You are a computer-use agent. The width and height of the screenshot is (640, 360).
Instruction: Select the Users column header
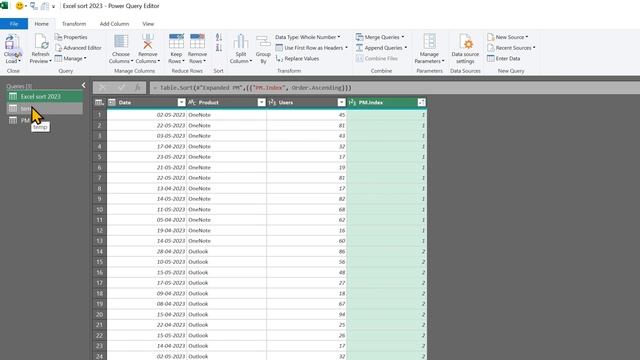pyautogui.click(x=307, y=102)
